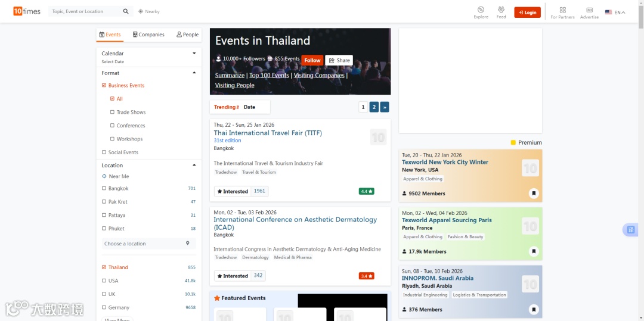Toggle the All format checkbox

click(112, 99)
